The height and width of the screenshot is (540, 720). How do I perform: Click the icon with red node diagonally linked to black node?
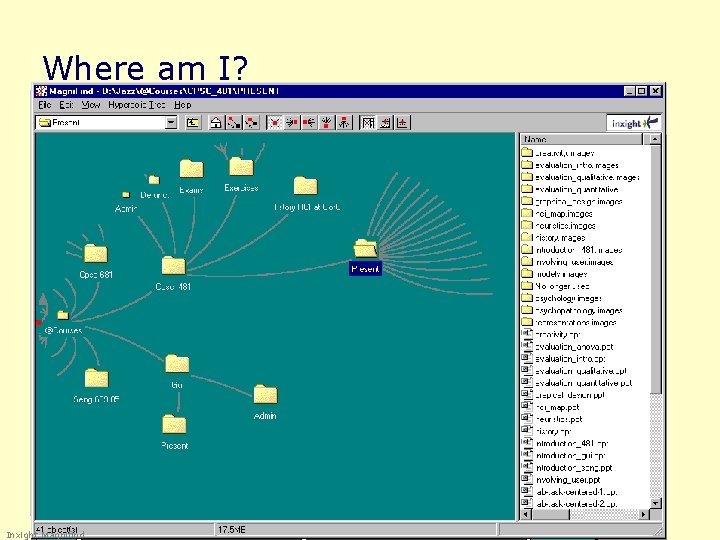(x=234, y=123)
